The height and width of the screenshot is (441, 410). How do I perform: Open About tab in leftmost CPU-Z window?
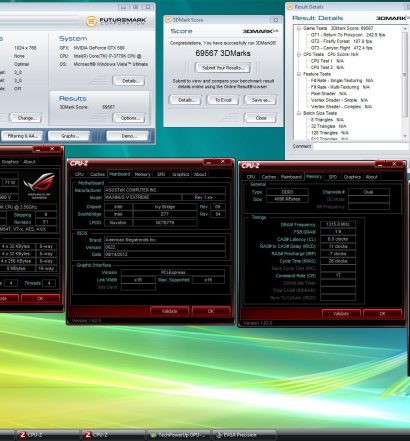pyautogui.click(x=29, y=162)
